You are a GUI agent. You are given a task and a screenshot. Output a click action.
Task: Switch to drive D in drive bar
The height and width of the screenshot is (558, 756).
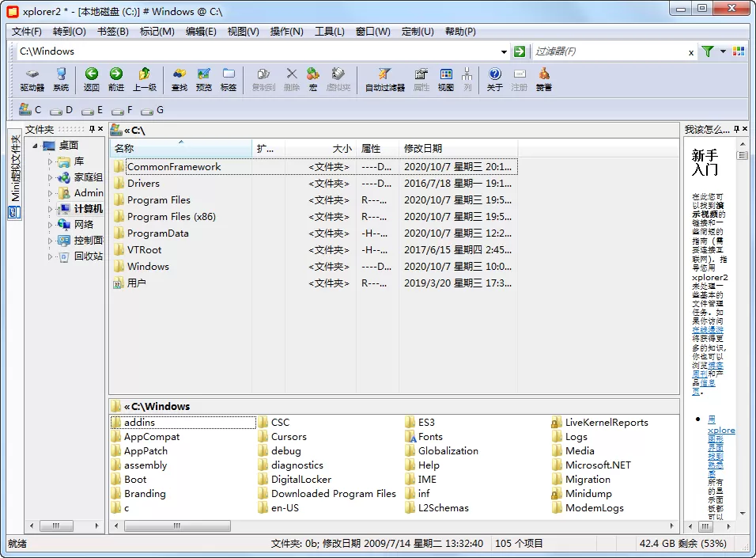(61, 110)
